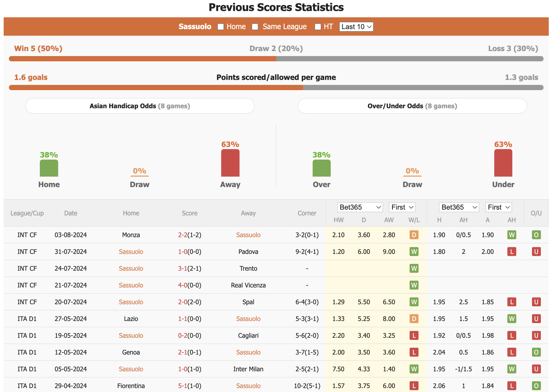The height and width of the screenshot is (392, 554).
Task: Open the first Bet365 bookmaker dropdown
Action: (360, 207)
